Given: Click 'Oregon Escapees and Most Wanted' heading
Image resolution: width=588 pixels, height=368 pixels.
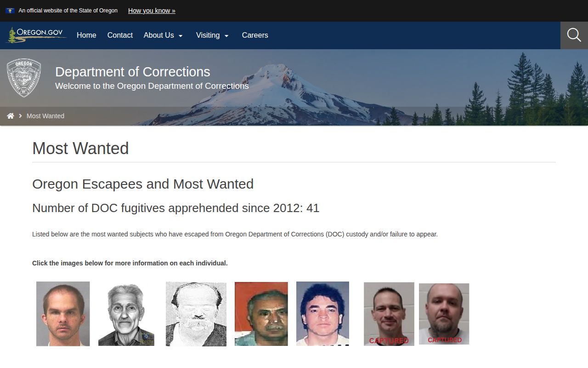Looking at the screenshot, I should click(143, 184).
